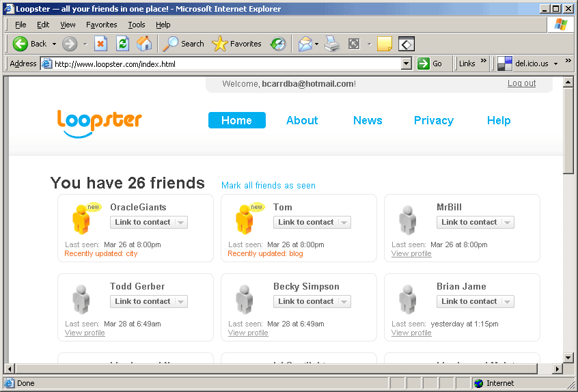Open browsing History with the clock icon
The width and height of the screenshot is (578, 392).
pyautogui.click(x=278, y=44)
